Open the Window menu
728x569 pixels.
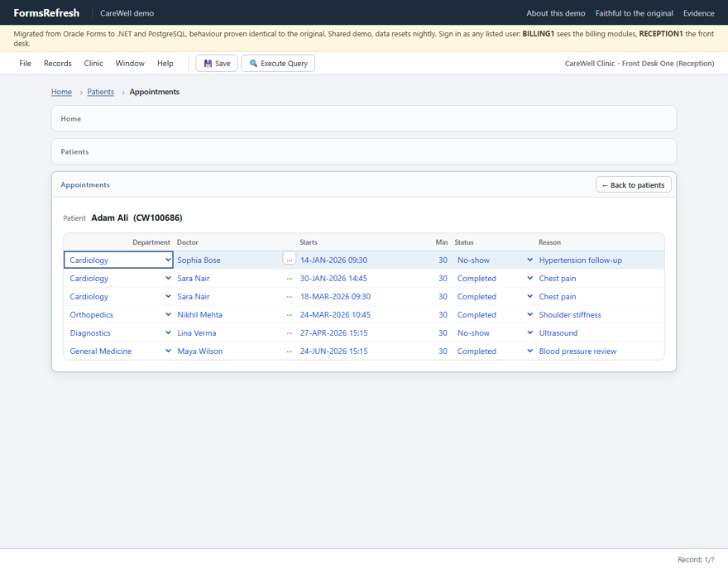tap(130, 63)
